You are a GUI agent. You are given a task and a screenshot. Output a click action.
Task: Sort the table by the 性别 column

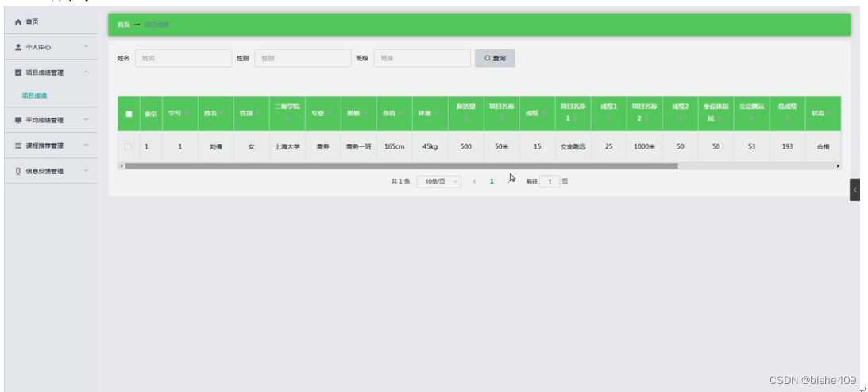pos(258,113)
